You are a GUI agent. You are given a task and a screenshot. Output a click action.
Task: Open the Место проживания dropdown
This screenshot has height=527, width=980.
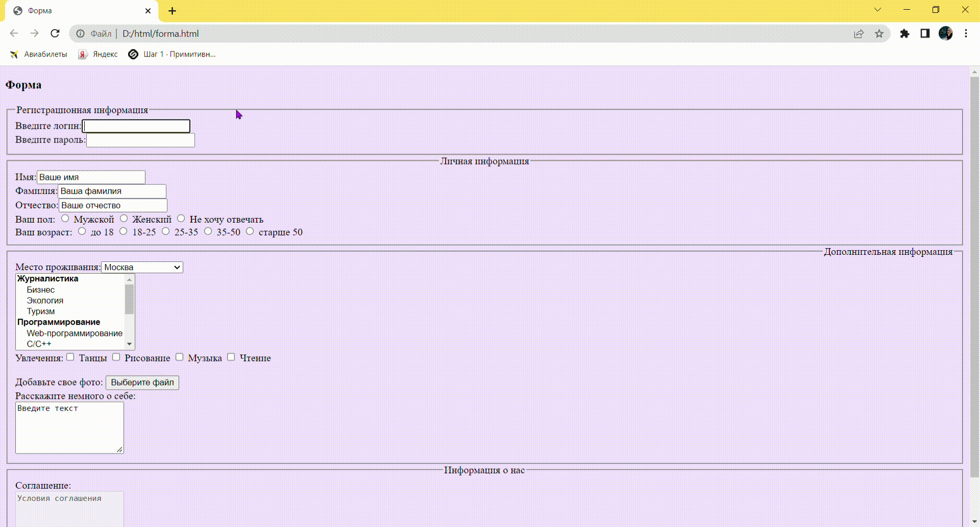pos(142,267)
